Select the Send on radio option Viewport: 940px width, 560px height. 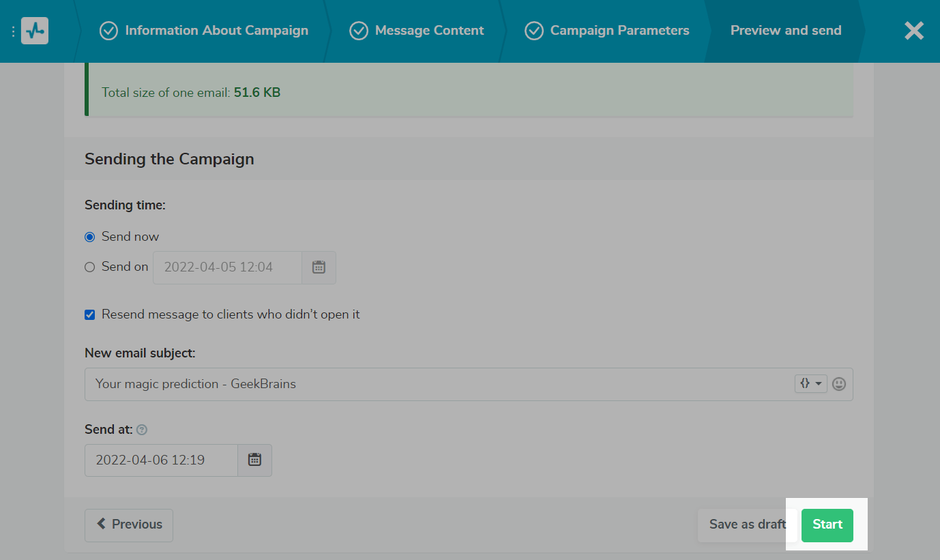point(89,267)
